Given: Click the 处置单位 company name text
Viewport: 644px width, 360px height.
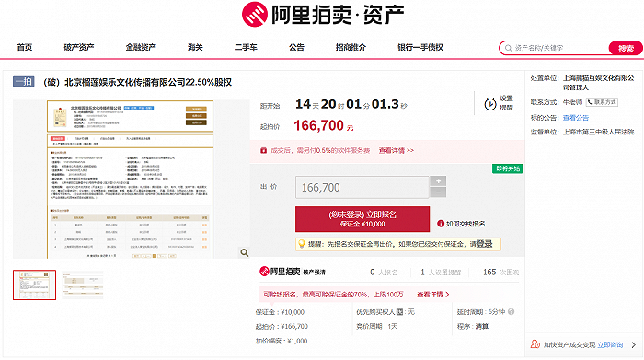Looking at the screenshot, I should tap(598, 83).
